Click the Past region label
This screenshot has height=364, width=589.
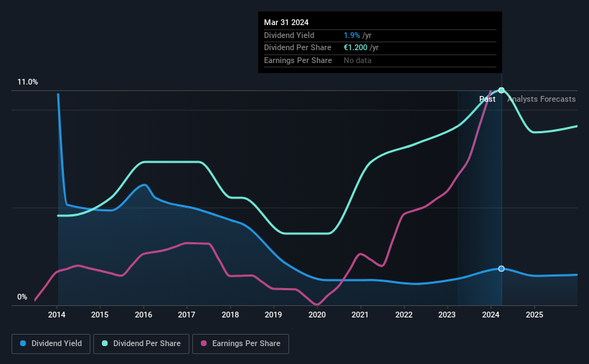point(487,99)
